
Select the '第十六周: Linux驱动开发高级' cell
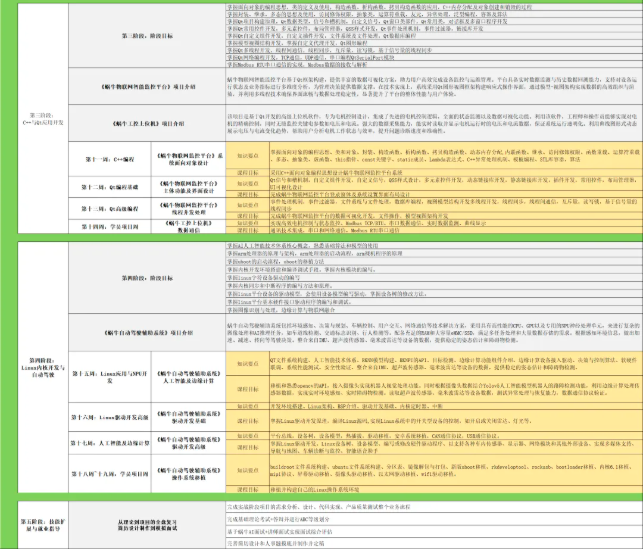(x=110, y=417)
